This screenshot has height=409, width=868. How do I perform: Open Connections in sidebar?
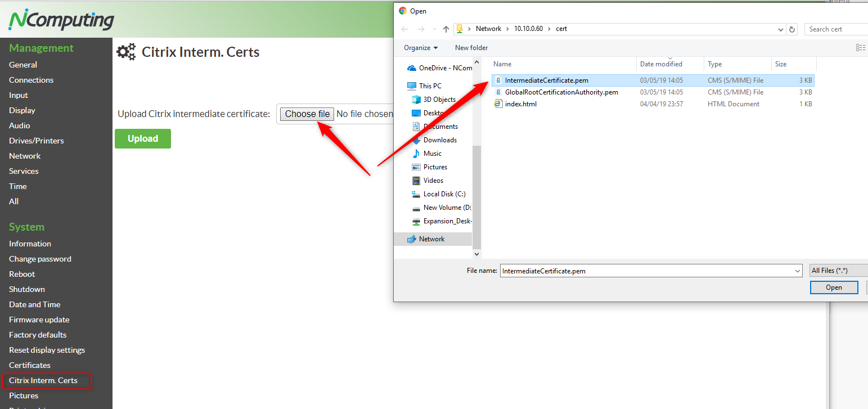(x=32, y=80)
